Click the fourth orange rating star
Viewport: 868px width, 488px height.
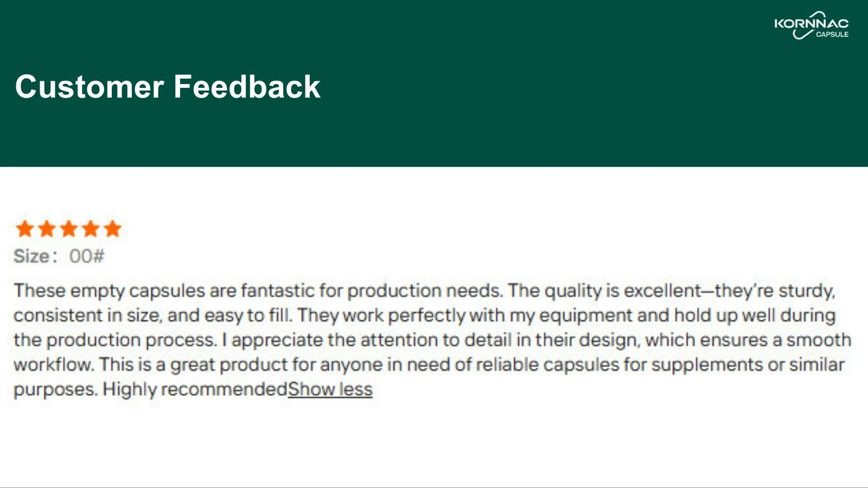click(91, 229)
